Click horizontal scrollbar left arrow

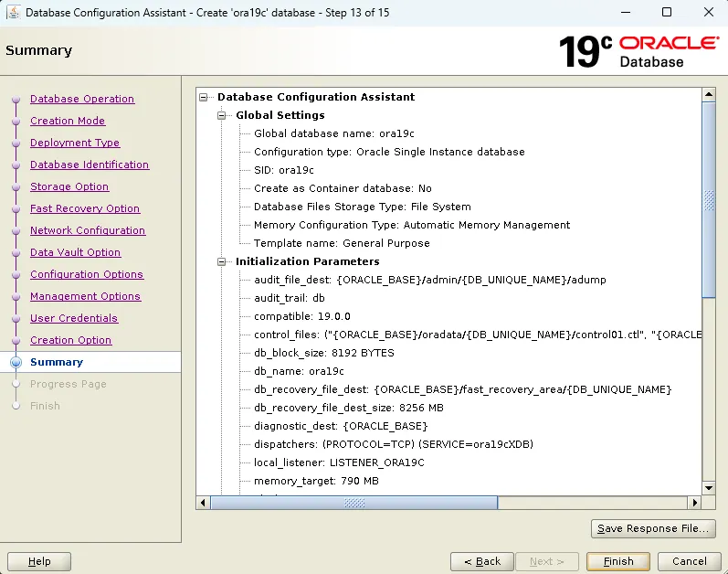pyautogui.click(x=203, y=503)
